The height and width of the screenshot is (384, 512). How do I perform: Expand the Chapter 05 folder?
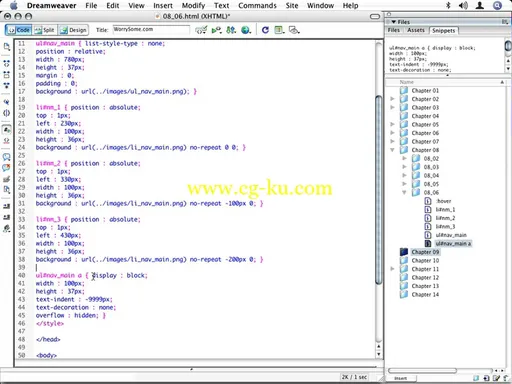click(392, 124)
